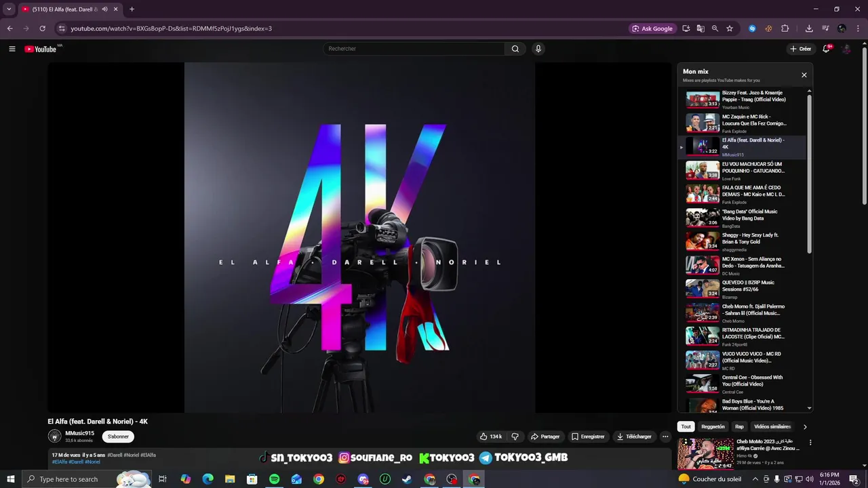Open the Windows Start menu
This screenshot has height=488, width=868.
tap(10, 479)
